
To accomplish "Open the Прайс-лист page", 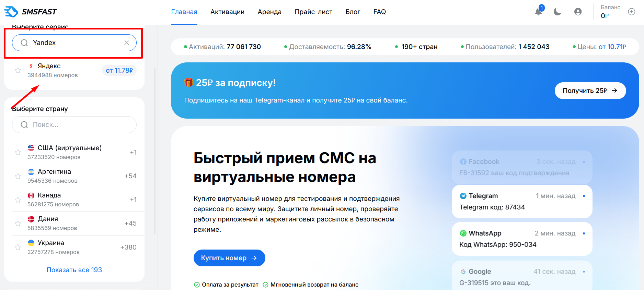I will [313, 12].
